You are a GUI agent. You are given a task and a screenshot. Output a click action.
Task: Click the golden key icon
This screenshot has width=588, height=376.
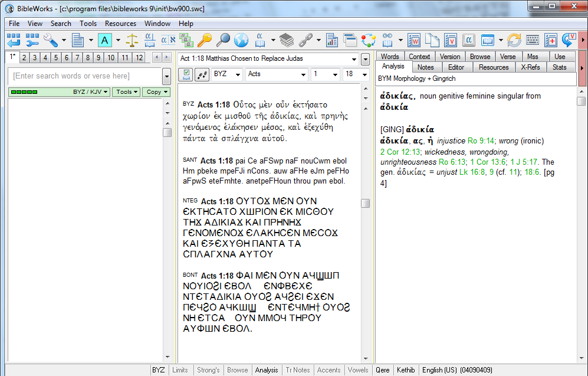(x=205, y=40)
